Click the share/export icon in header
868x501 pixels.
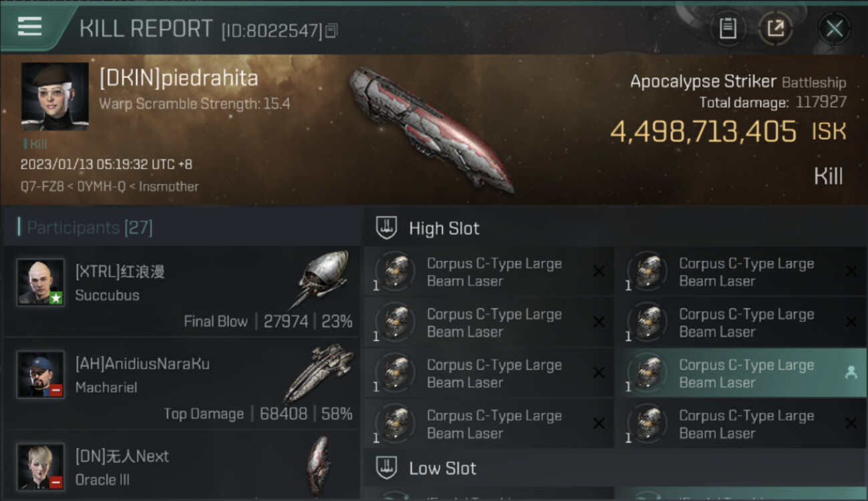pos(775,28)
